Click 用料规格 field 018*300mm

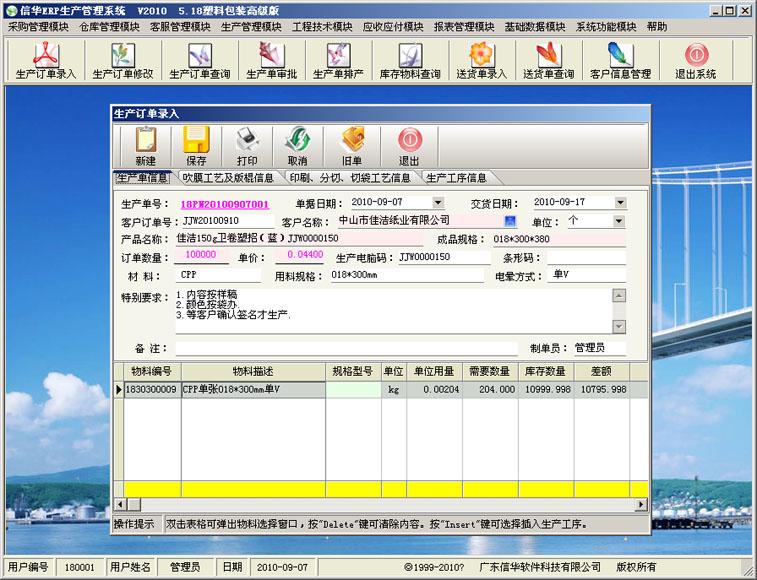(x=407, y=275)
